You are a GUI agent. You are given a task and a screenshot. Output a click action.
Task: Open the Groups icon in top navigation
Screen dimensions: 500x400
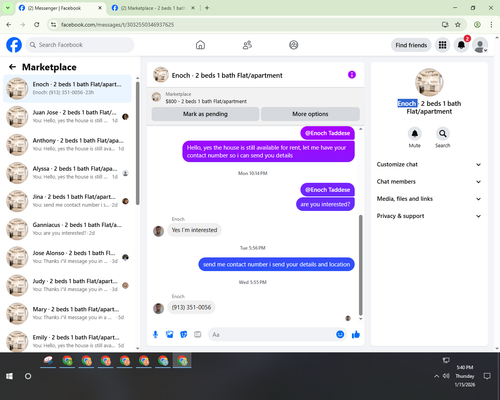294,45
